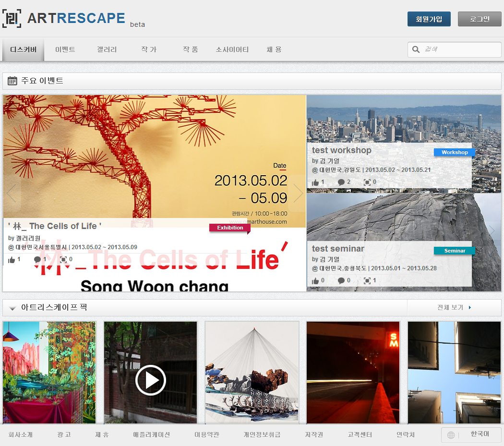Click the globe language icon
The image size is (504, 446).
(x=451, y=435)
